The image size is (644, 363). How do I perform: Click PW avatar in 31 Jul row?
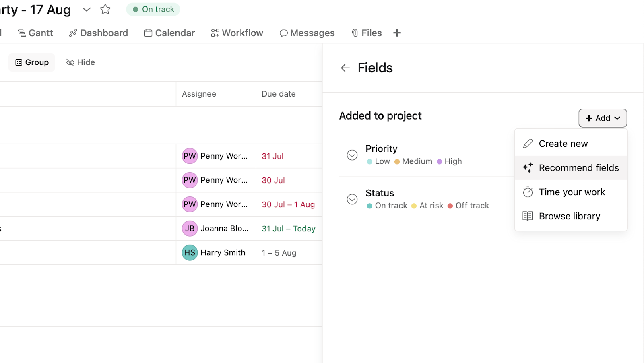coord(190,156)
